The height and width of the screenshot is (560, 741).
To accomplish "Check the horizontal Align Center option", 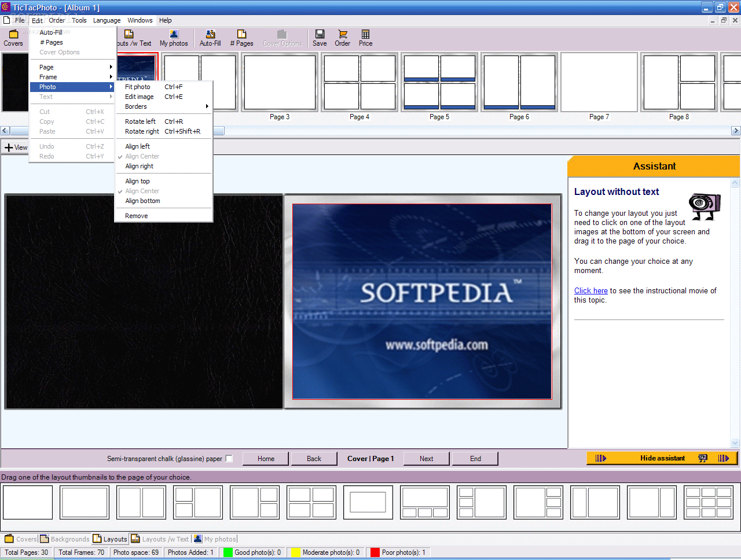I will click(x=142, y=156).
